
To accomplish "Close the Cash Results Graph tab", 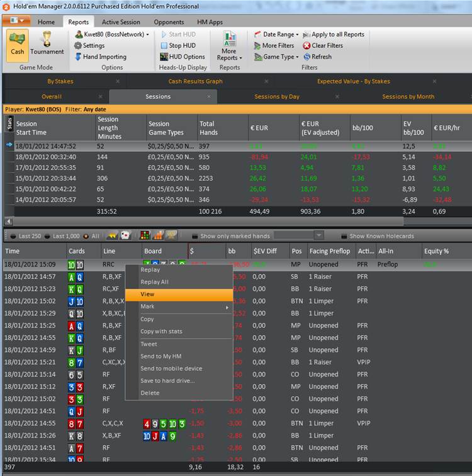I will 266,81.
